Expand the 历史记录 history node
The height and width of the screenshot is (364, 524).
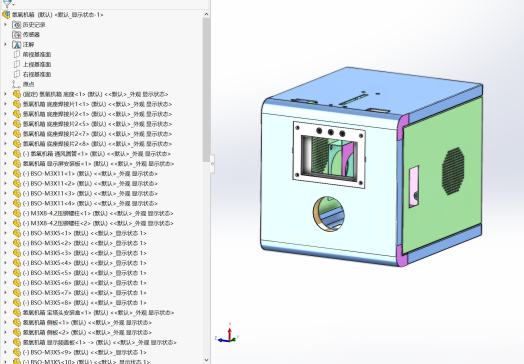pyautogui.click(x=5, y=25)
